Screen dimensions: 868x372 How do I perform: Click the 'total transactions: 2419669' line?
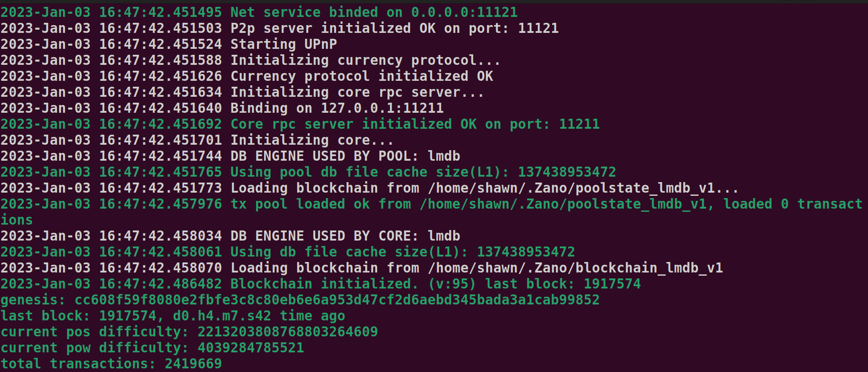pos(111,364)
